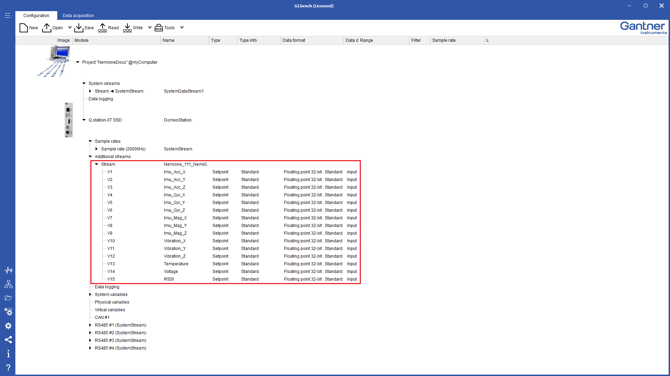Select the V10 variable row

231,241
